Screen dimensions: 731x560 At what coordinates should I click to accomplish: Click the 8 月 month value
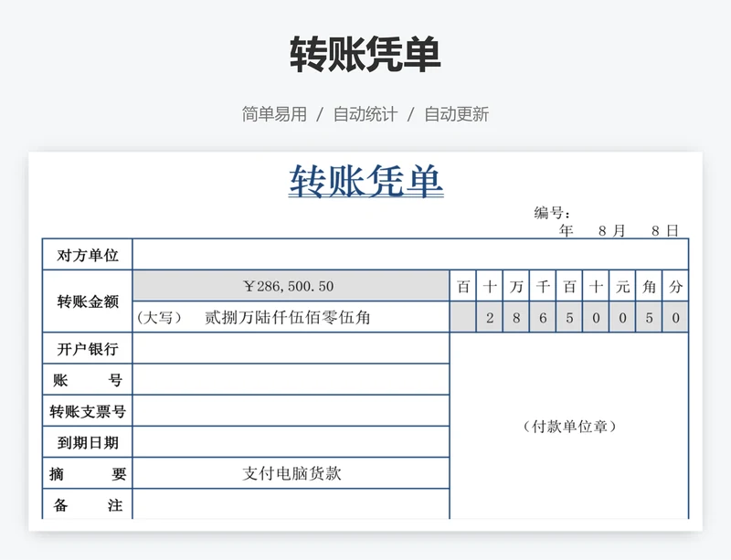click(x=611, y=230)
